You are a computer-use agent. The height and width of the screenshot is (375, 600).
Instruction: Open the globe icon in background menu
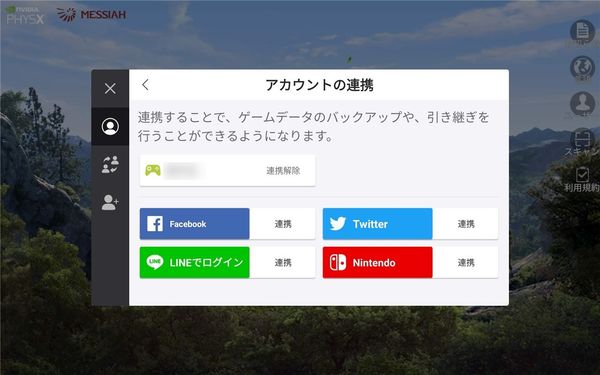pyautogui.click(x=582, y=68)
